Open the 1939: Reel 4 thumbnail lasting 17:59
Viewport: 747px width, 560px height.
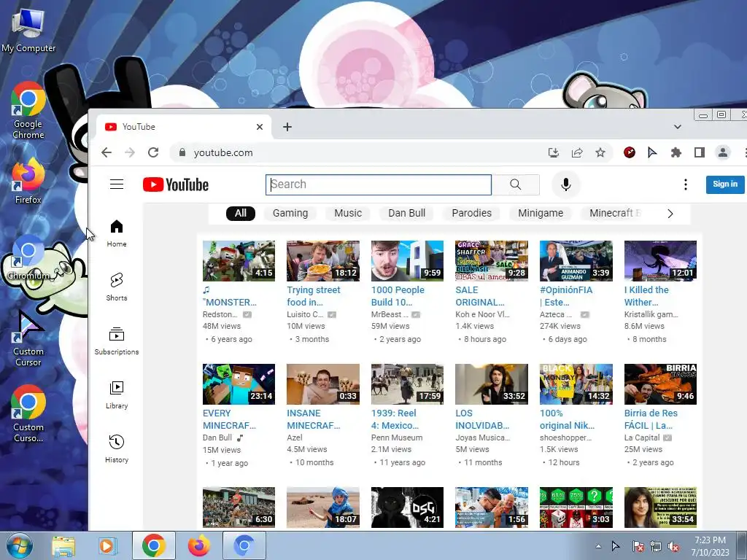tap(407, 384)
